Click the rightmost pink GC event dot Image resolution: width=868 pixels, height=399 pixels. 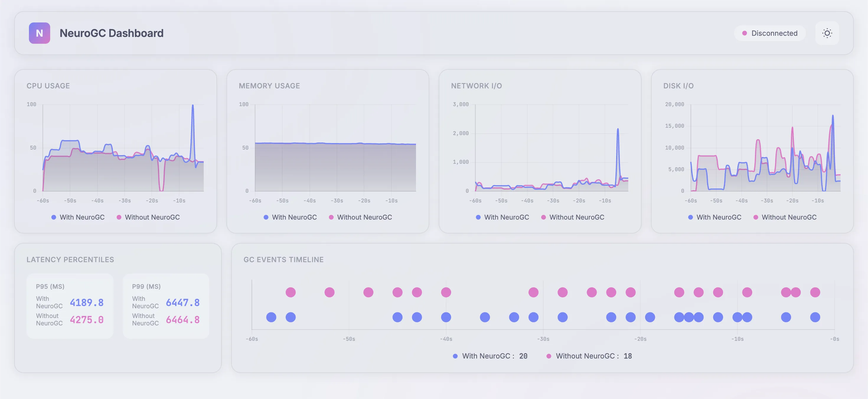[815, 292]
